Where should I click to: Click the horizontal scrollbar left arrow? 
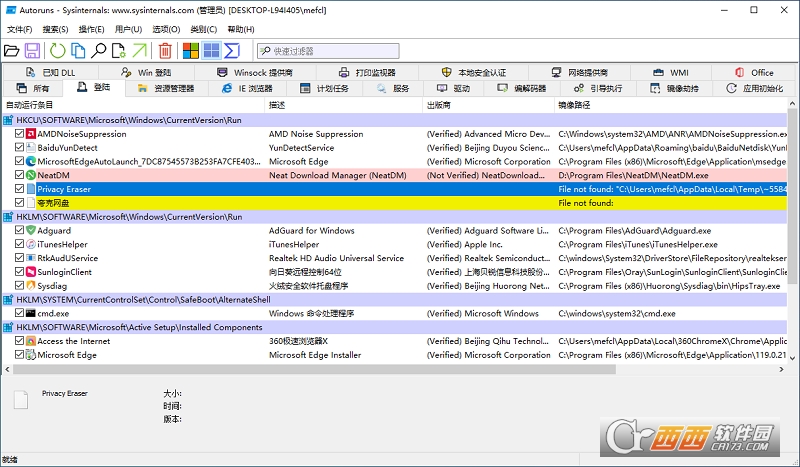coord(7,369)
